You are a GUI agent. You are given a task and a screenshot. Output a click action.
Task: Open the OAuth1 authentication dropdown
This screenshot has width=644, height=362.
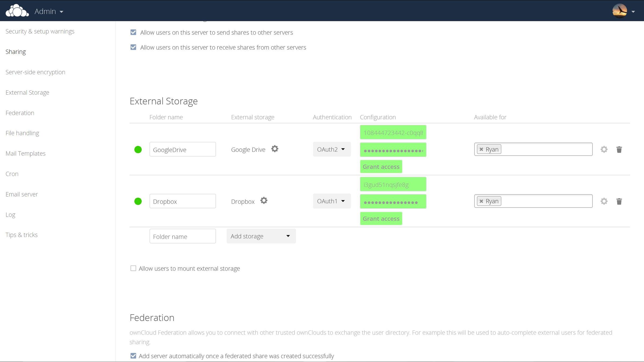tap(332, 201)
